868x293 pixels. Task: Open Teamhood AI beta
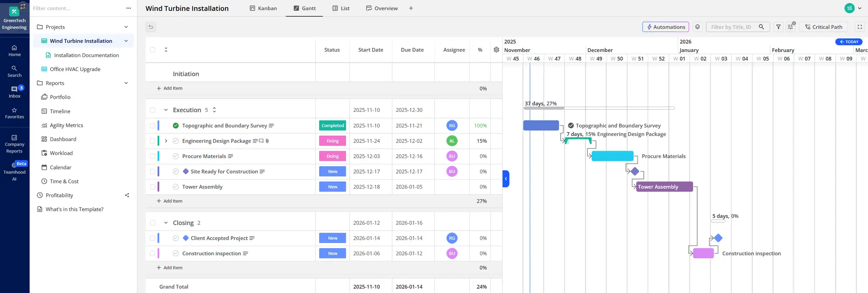pyautogui.click(x=14, y=171)
